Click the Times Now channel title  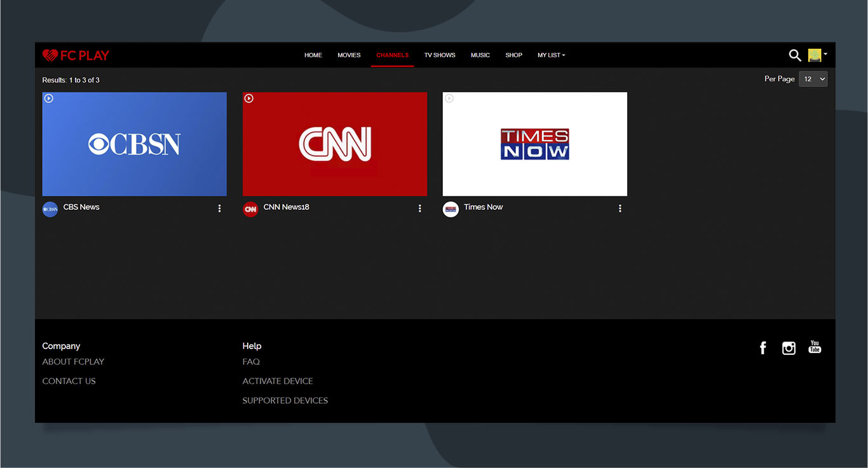[484, 207]
